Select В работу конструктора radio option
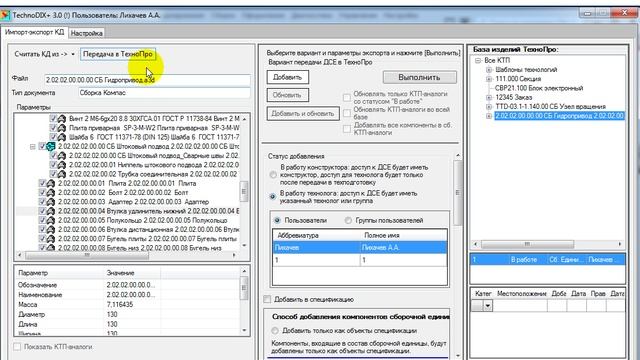This screenshot has width=640, height=360. (273, 175)
